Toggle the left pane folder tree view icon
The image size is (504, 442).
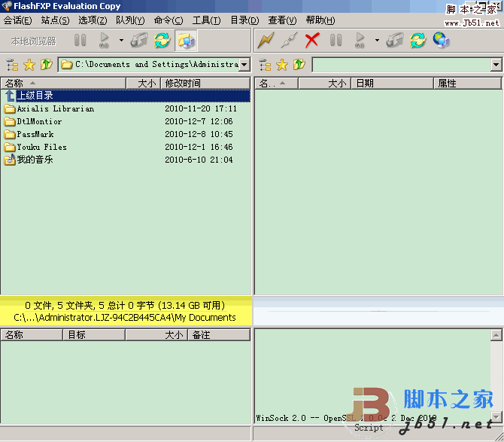(x=12, y=65)
